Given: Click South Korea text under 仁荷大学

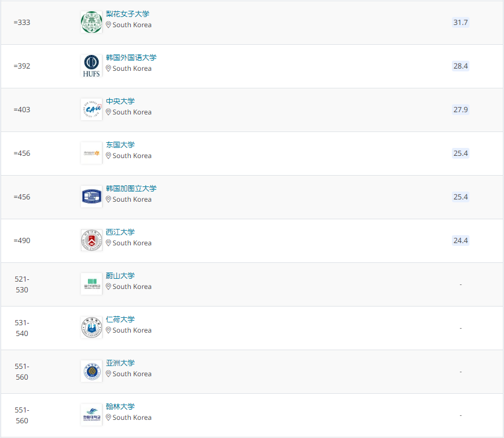Looking at the screenshot, I should 132,330.
